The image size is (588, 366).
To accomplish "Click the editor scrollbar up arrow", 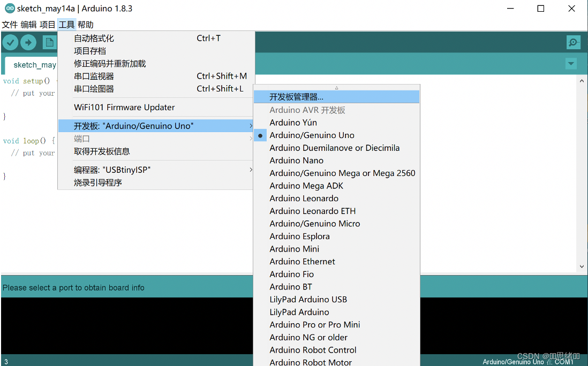I will pyautogui.click(x=582, y=81).
